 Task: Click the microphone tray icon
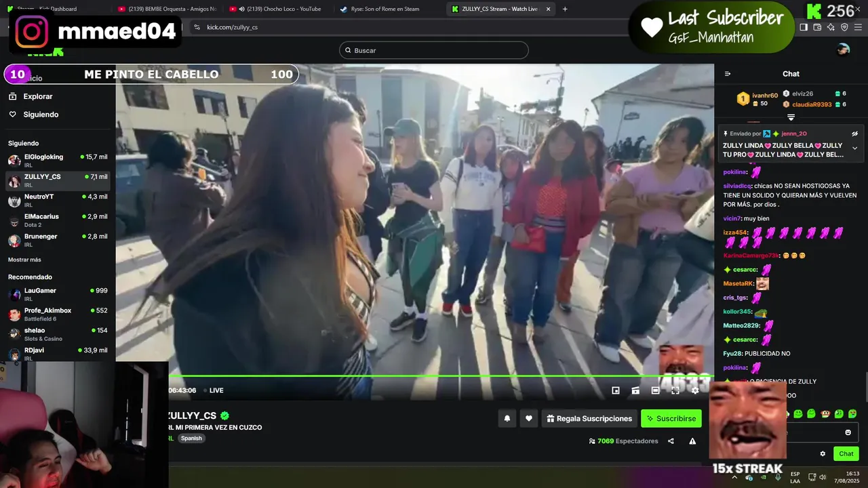(x=778, y=477)
